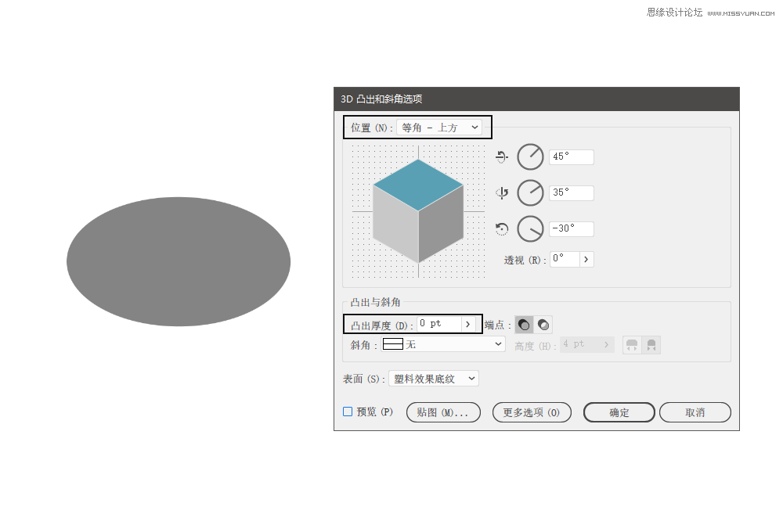Enable the 预览 (Preview) checkbox

[x=348, y=412]
